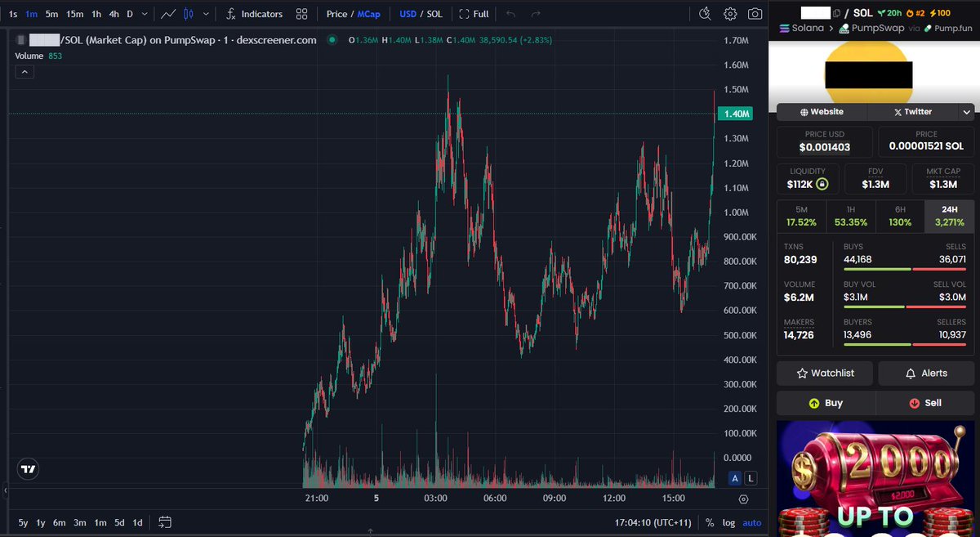Toggle auto scale mode
The image size is (980, 537).
tap(752, 522)
